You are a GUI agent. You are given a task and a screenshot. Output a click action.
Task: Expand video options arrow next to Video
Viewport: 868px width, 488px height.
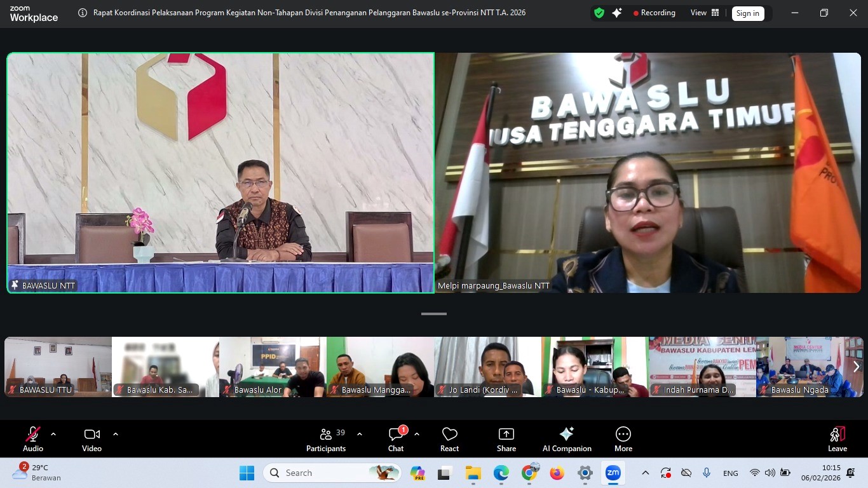pos(116,434)
